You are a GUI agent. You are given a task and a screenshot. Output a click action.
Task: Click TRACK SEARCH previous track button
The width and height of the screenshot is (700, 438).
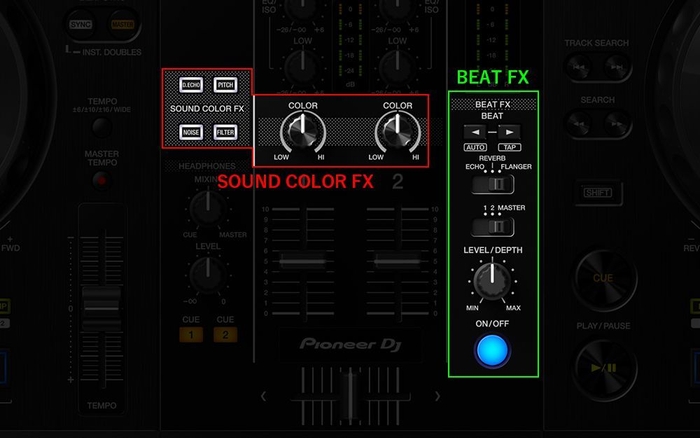pyautogui.click(x=579, y=67)
